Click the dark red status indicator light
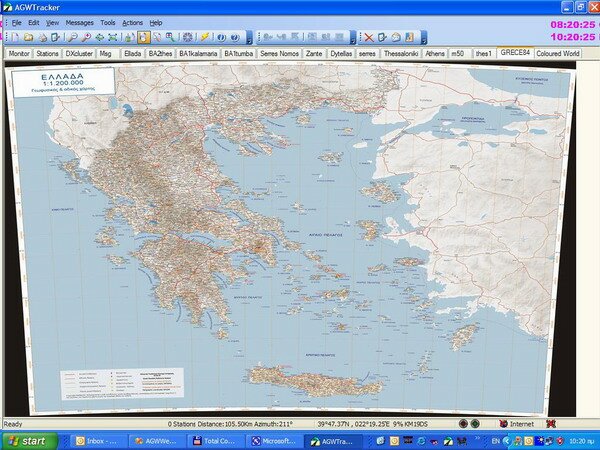The height and width of the screenshot is (450, 600). pyautogui.click(x=463, y=424)
